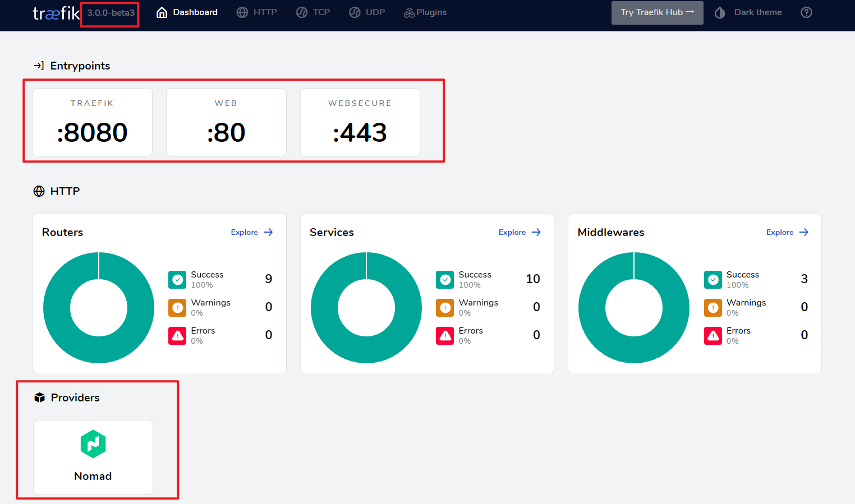
Task: Click the Services card title
Action: (332, 232)
